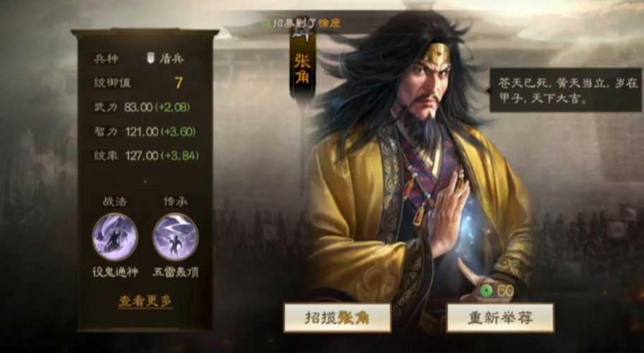
Task: Select the 兵种 troop type row
Action: click(x=145, y=58)
